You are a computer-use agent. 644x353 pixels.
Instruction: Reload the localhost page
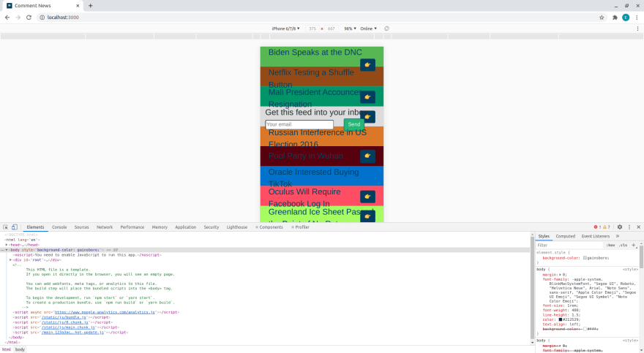29,18
